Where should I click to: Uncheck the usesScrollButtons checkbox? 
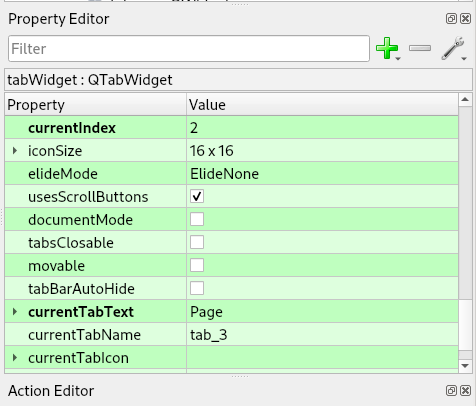click(x=197, y=196)
